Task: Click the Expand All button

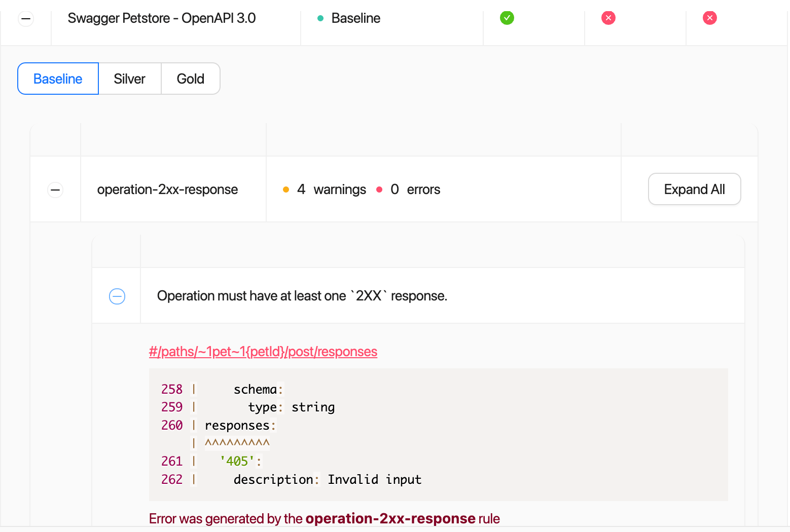Action: 695,189
